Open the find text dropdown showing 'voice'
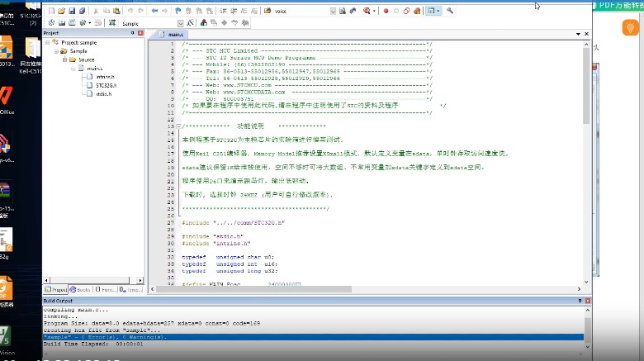 point(333,11)
